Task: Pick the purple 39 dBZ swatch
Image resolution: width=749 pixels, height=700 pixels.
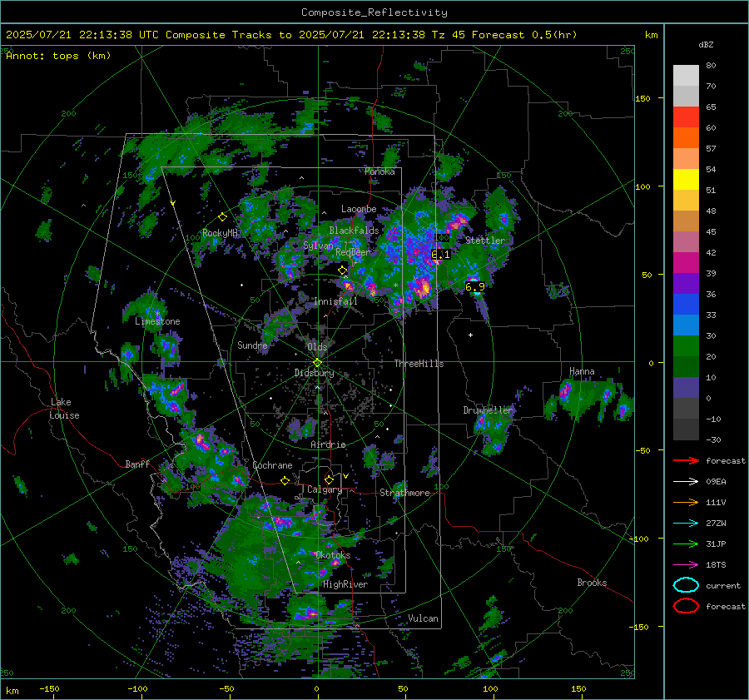Action: click(x=686, y=283)
